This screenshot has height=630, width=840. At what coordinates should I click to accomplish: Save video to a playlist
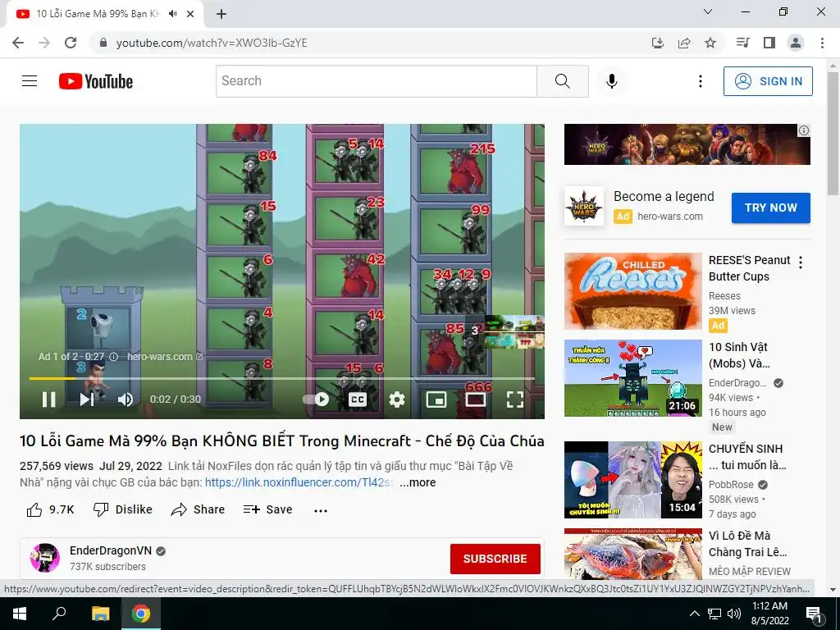267,509
